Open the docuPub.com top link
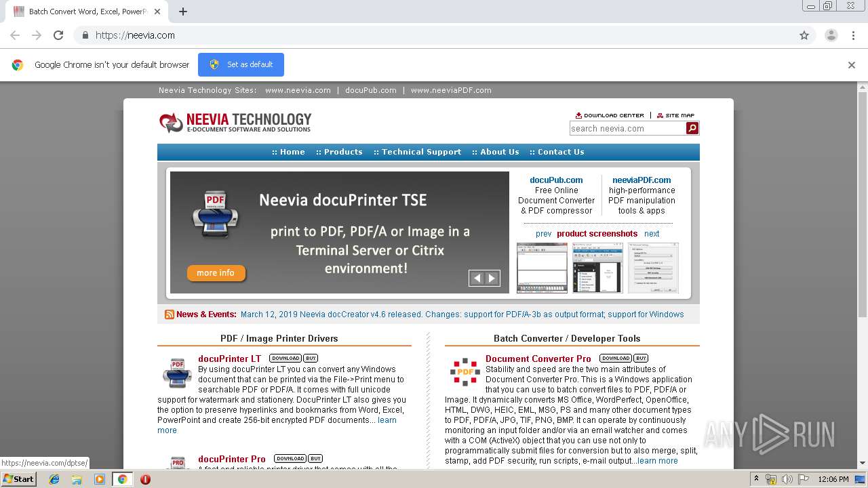Image resolution: width=868 pixels, height=488 pixels. click(370, 90)
